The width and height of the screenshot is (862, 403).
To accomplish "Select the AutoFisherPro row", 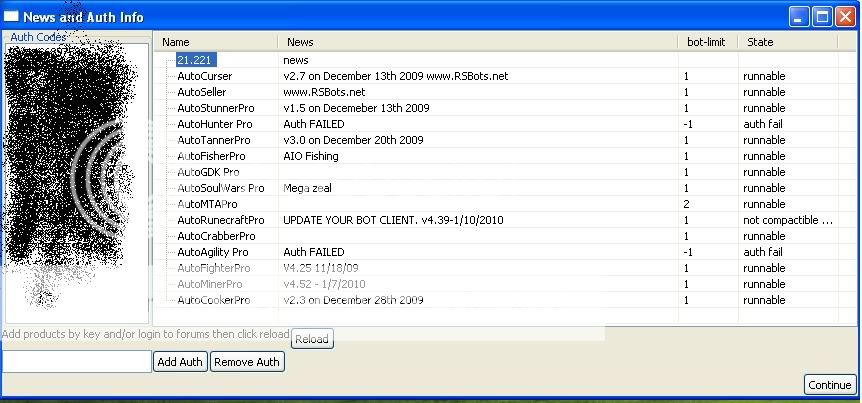I will pos(211,156).
